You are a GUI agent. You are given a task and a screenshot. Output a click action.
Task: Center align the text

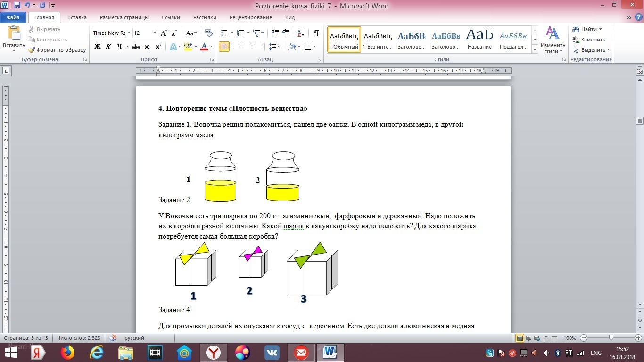pos(235,47)
